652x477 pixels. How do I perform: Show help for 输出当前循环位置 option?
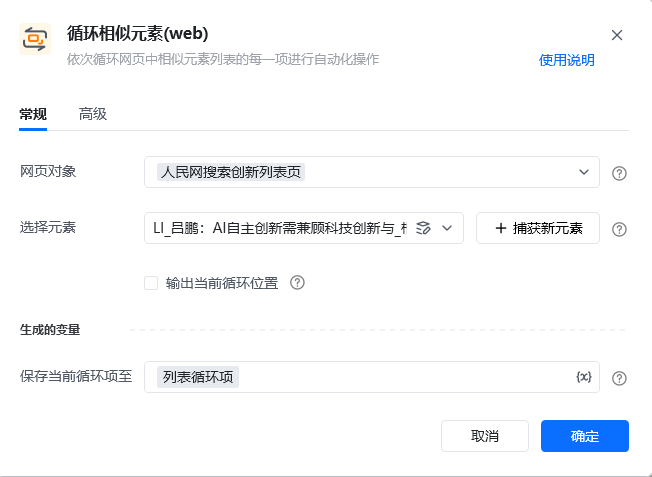pos(297,283)
